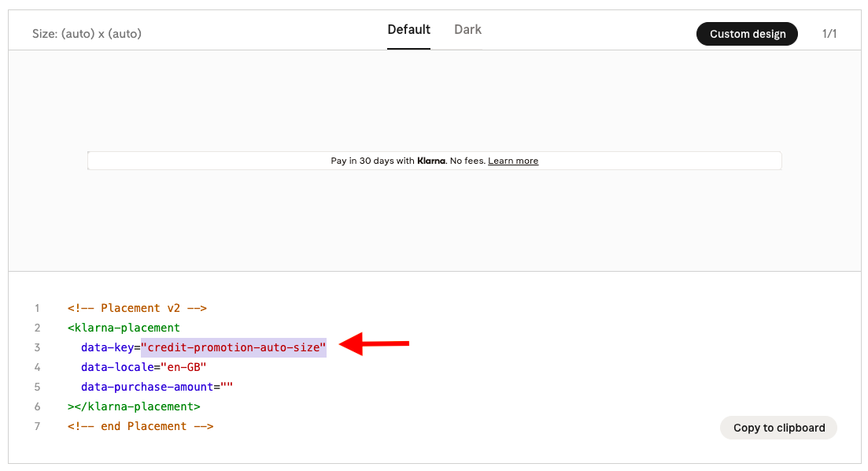Click the red arrow annotation
The image size is (868, 471).
click(x=375, y=344)
